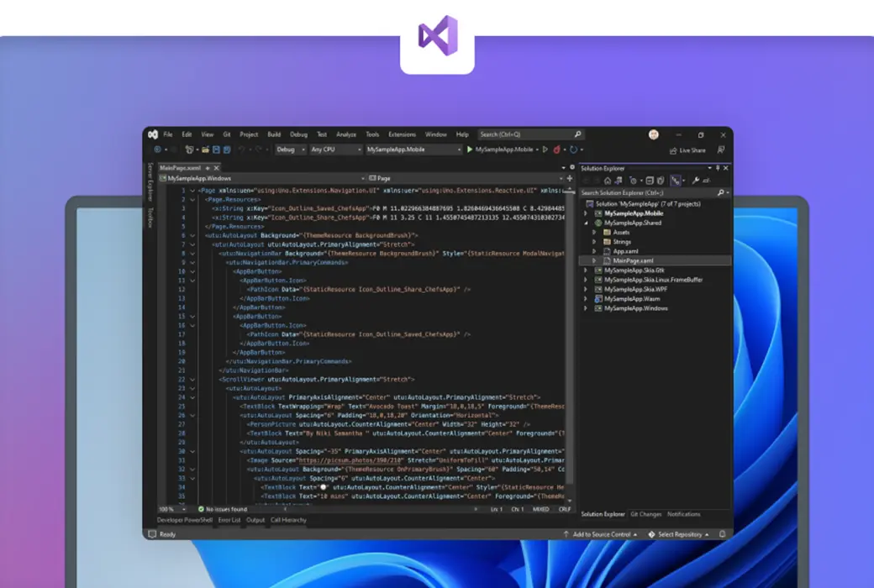The height and width of the screenshot is (588, 874).
Task: Click the Save All toolbar icon
Action: point(227,150)
